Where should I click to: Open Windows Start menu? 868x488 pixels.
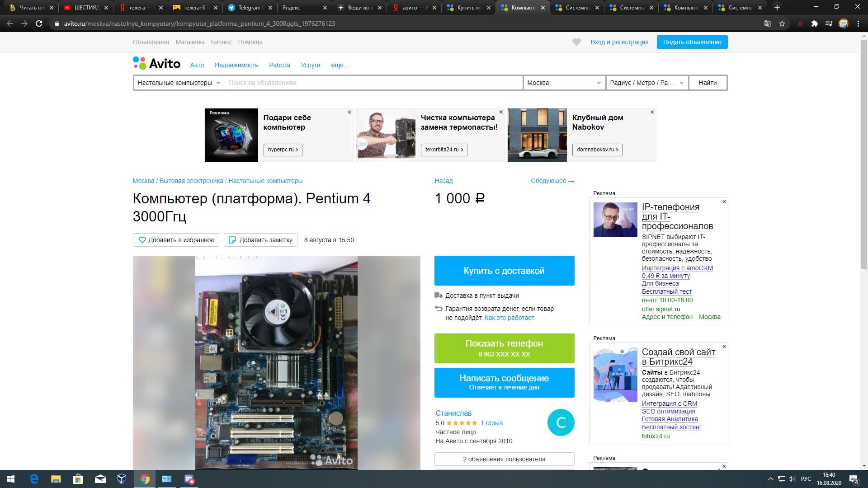point(11,479)
